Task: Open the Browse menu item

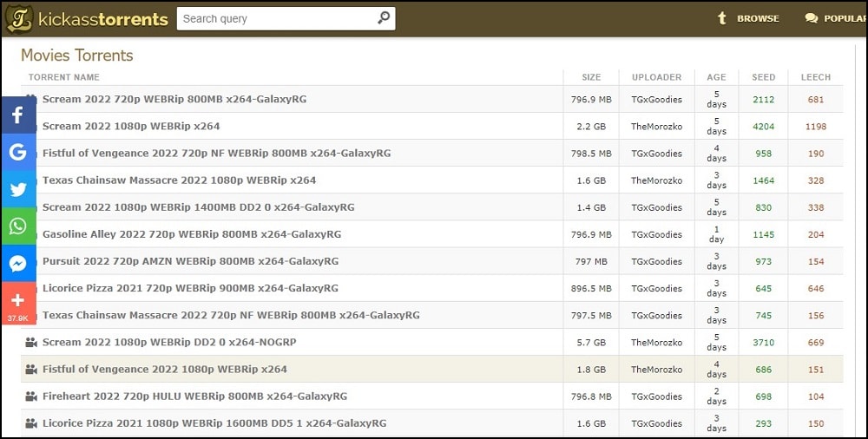Action: (x=758, y=18)
